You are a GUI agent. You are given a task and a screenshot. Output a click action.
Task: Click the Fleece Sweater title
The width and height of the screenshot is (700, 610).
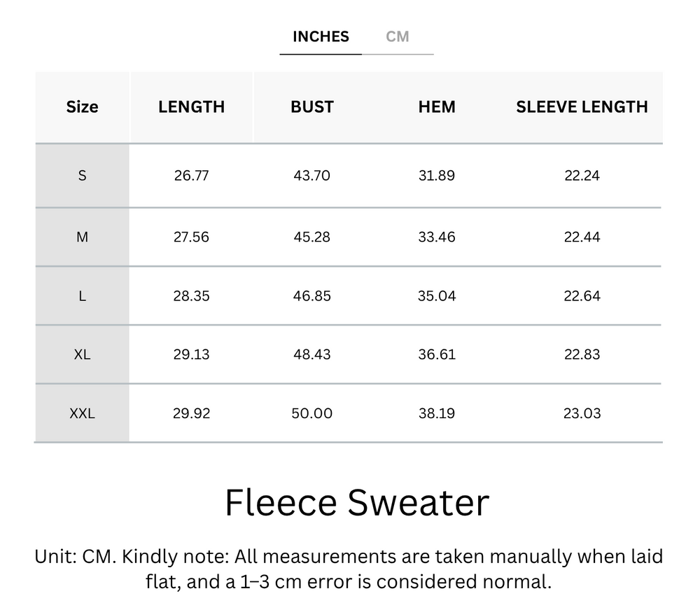[x=356, y=503]
